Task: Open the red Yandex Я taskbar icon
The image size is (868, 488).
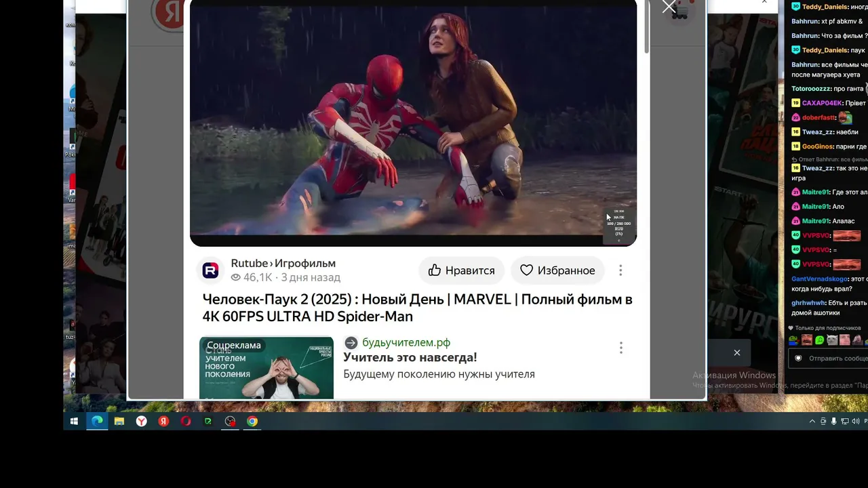Action: tap(163, 422)
